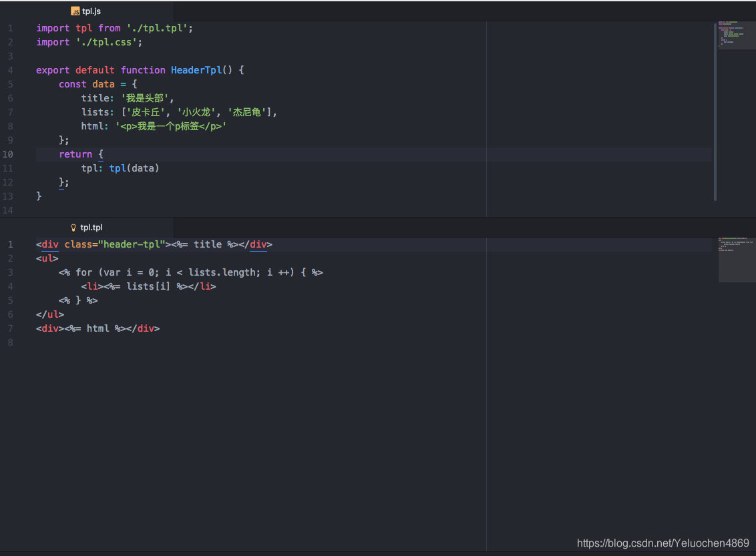Click the closing </ul> tag
The height and width of the screenshot is (556, 756).
pyautogui.click(x=50, y=314)
